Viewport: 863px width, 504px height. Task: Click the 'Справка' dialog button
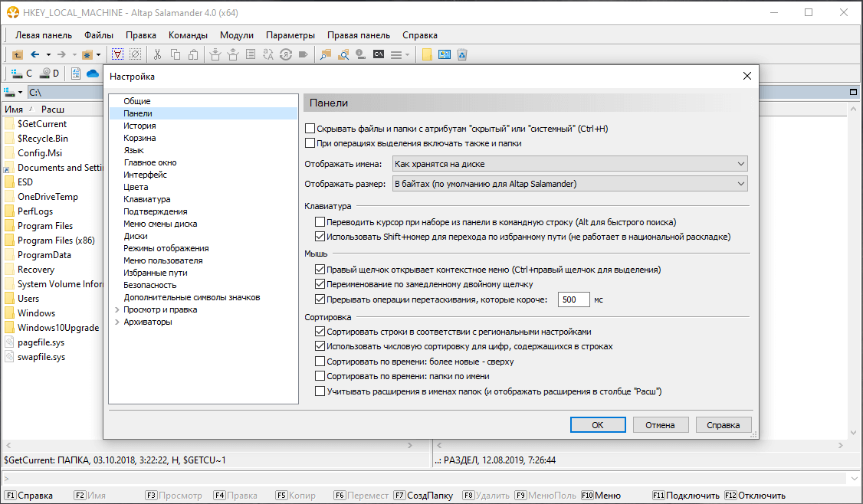tap(724, 425)
